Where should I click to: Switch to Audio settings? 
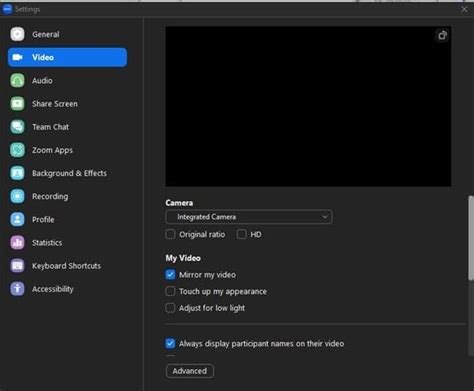point(67,80)
